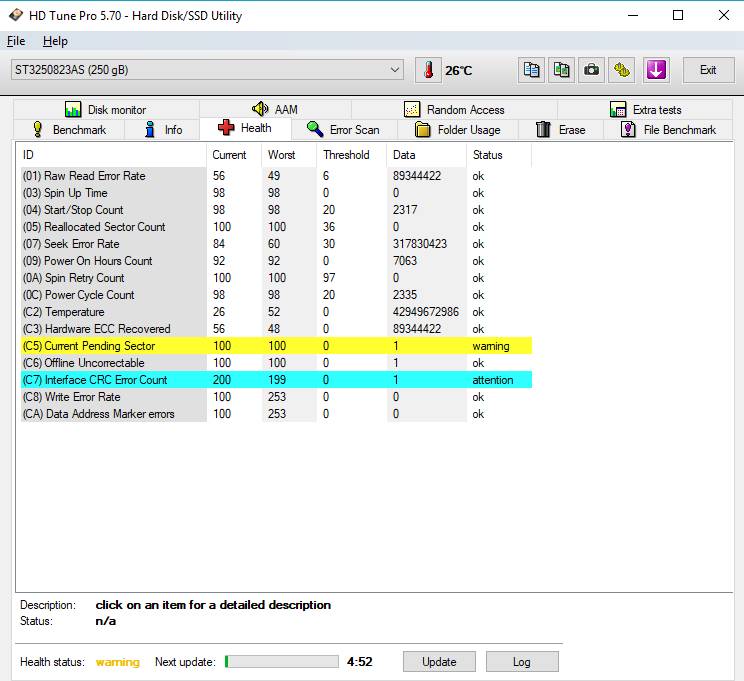Click the Update button
The image size is (744, 681).
(439, 662)
